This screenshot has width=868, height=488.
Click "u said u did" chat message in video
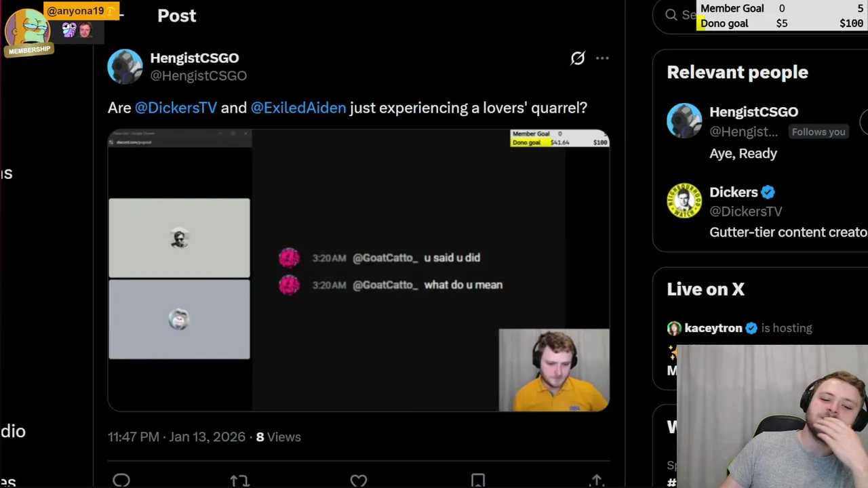point(452,258)
